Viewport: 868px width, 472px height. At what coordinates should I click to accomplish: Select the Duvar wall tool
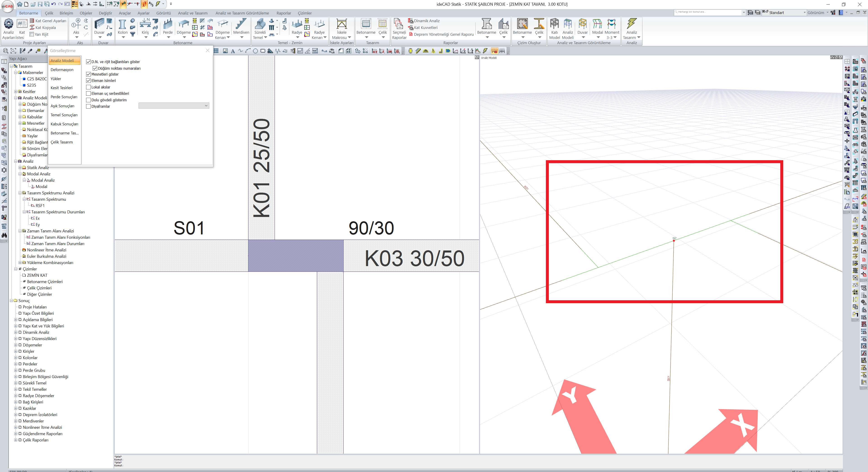click(x=99, y=28)
